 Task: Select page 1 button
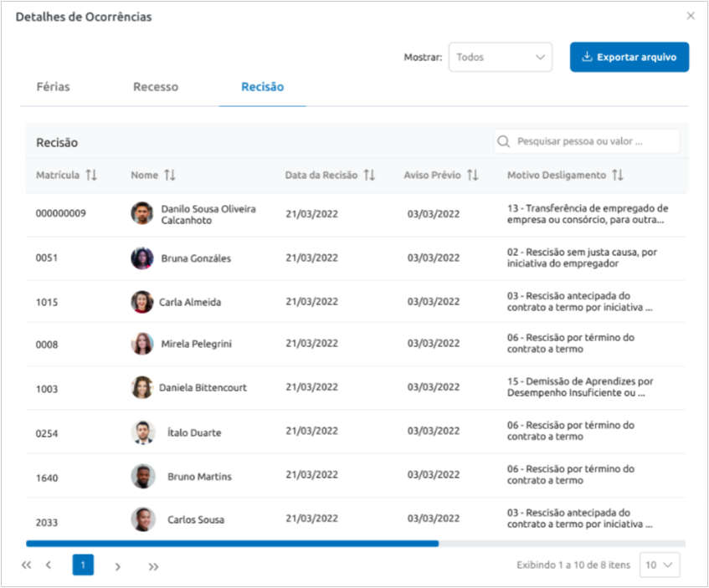coord(83,565)
